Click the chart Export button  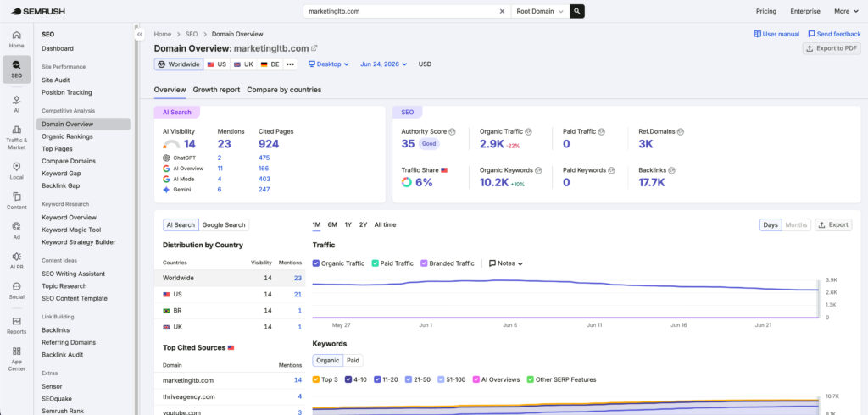[833, 225]
